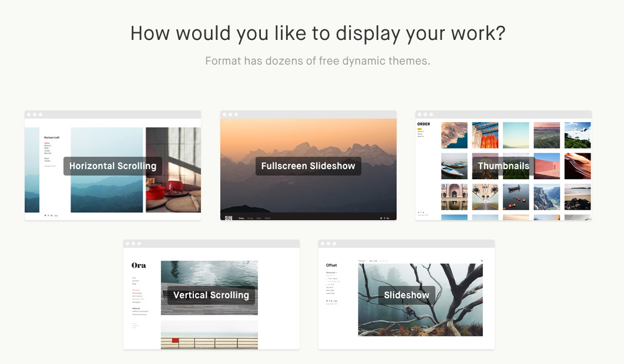Choose the Fullscreen Slideshow layout label
The height and width of the screenshot is (364, 624).
[308, 166]
